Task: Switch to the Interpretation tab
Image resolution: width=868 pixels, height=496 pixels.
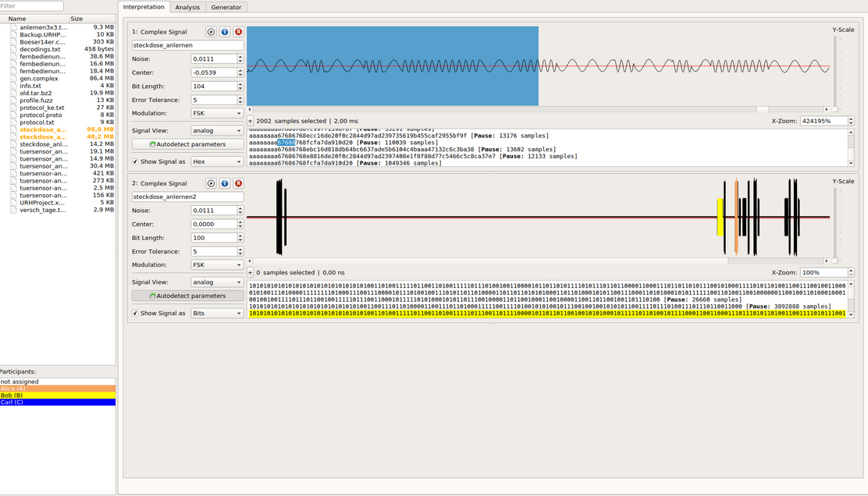Action: pos(144,7)
